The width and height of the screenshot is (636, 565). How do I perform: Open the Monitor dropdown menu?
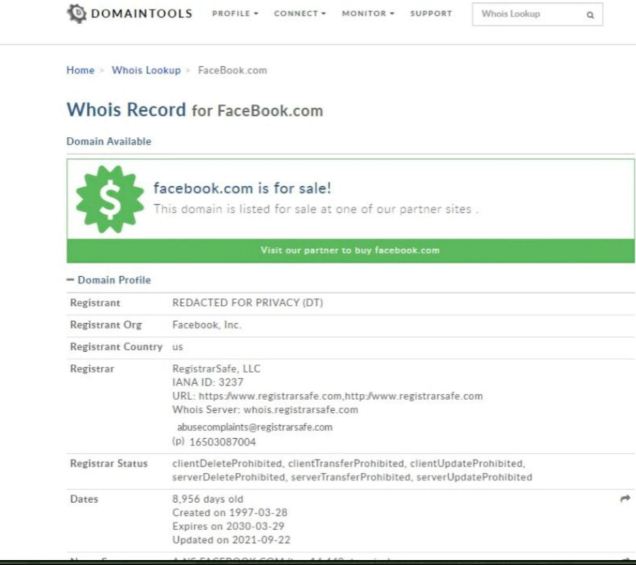point(368,13)
